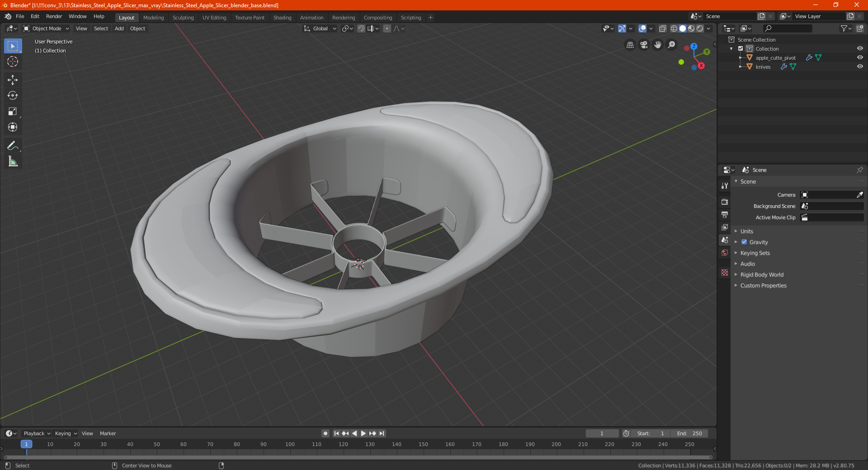Open the File menu
The height and width of the screenshot is (470, 868).
click(x=20, y=16)
